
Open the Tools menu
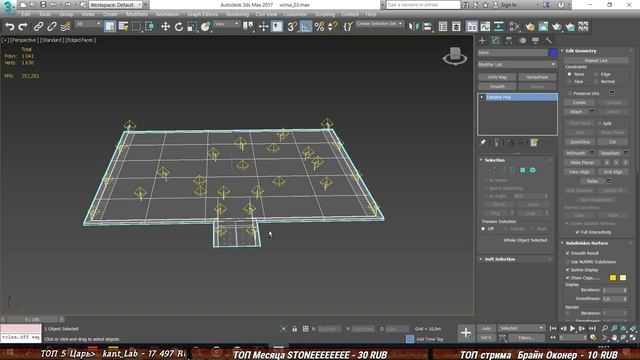click(x=45, y=14)
